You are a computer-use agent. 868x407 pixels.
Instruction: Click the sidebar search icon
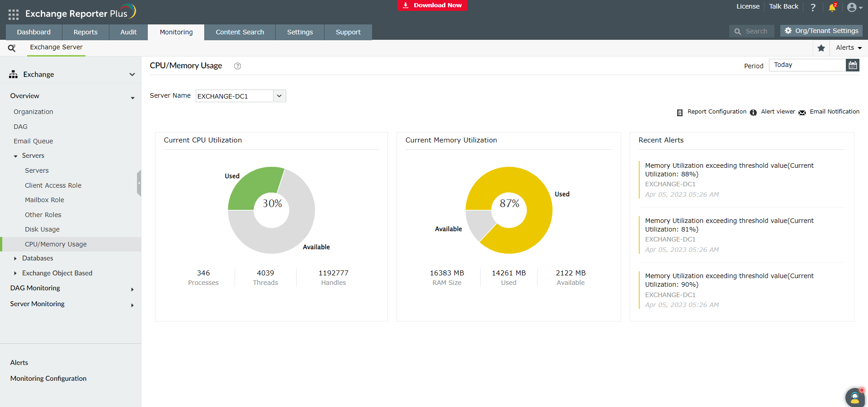[12, 48]
